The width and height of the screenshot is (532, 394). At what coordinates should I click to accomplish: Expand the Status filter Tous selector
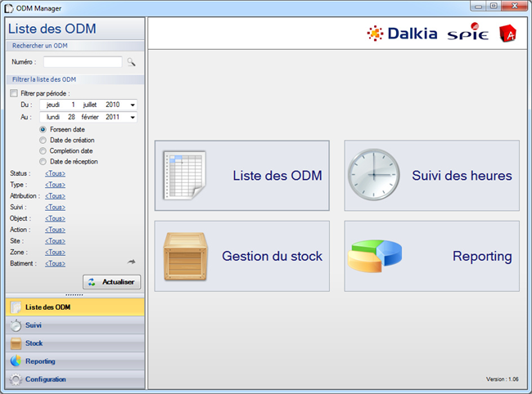55,173
